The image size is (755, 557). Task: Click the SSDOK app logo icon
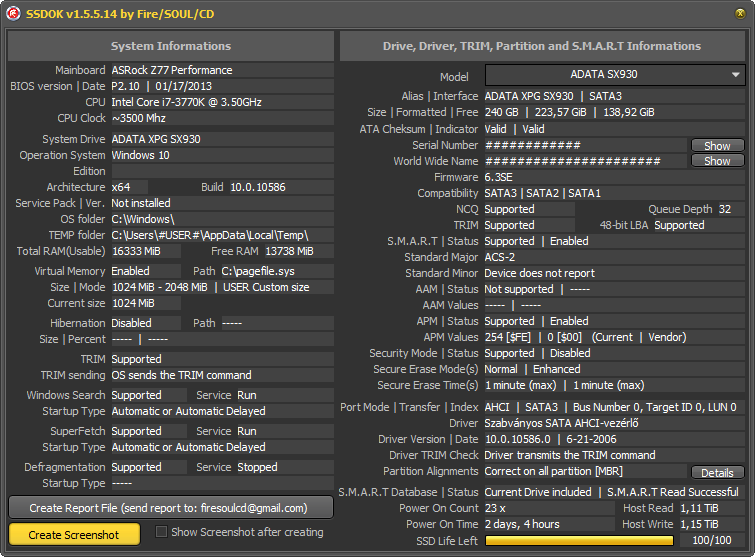[13, 13]
